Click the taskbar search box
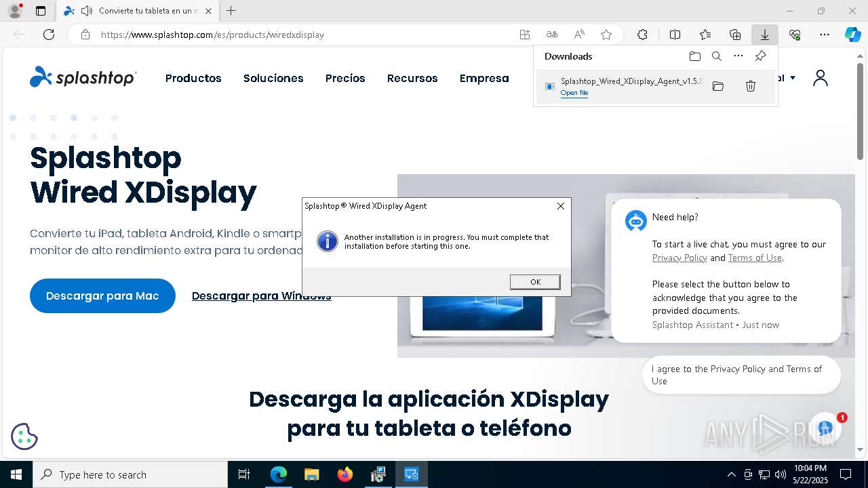868x488 pixels. [130, 474]
